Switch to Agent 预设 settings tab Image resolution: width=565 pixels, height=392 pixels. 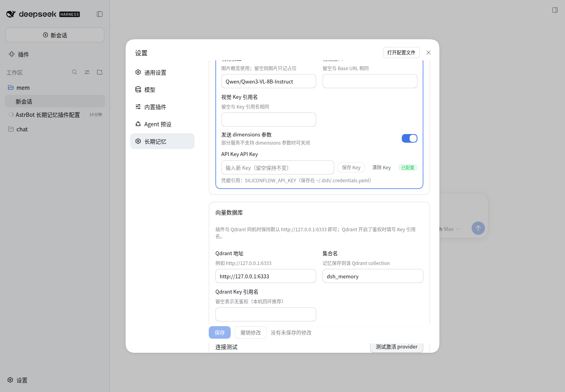click(x=162, y=124)
